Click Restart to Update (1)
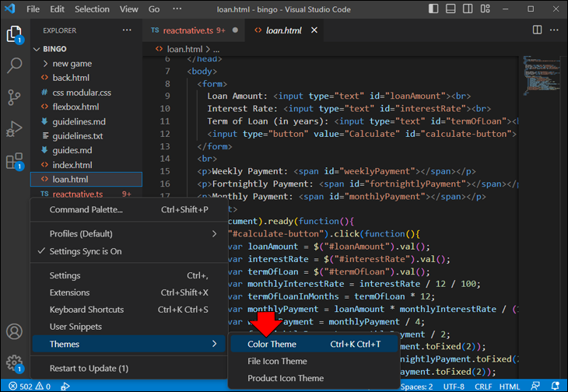Viewport: 568px width, 392px height. 128,369
